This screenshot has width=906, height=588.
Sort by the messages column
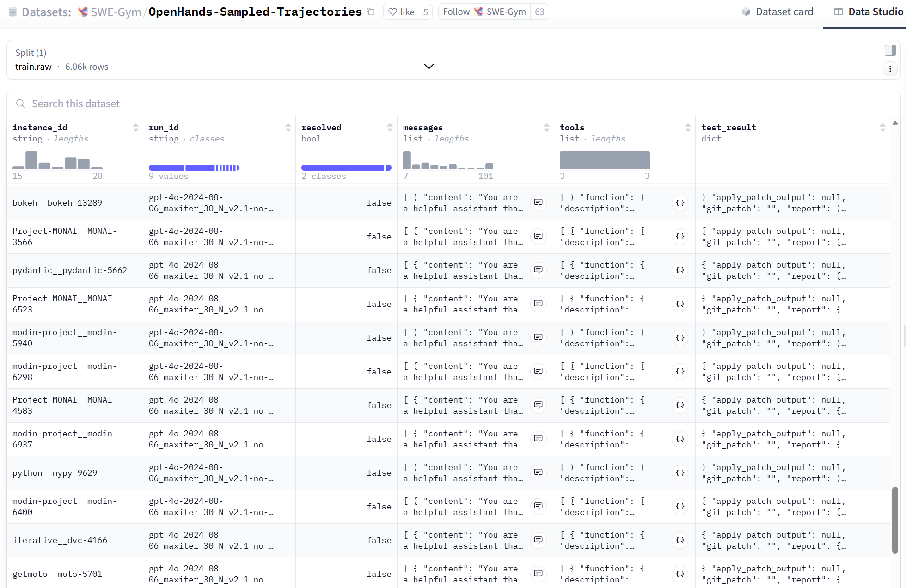pos(546,128)
